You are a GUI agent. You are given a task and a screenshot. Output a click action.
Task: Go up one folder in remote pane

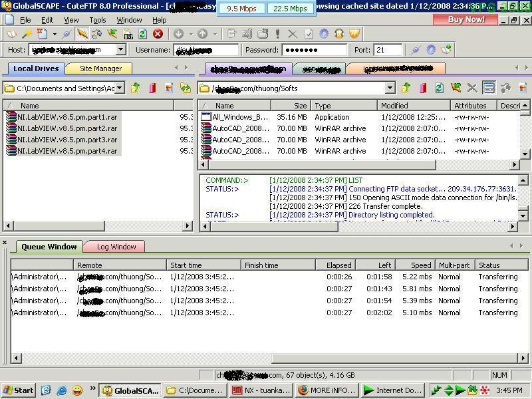point(406,88)
